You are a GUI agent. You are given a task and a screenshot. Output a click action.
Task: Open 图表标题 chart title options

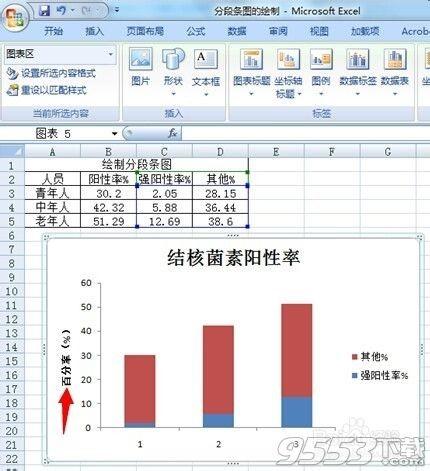251,72
